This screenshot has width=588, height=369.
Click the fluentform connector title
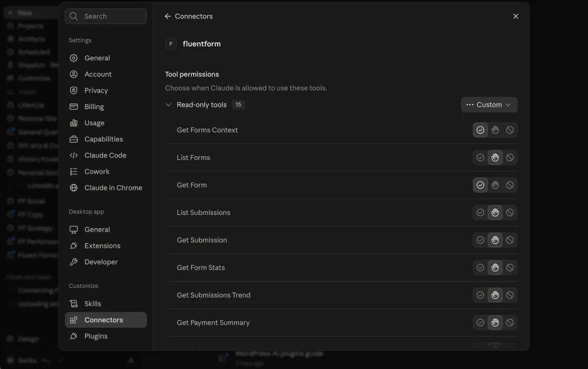pyautogui.click(x=202, y=44)
